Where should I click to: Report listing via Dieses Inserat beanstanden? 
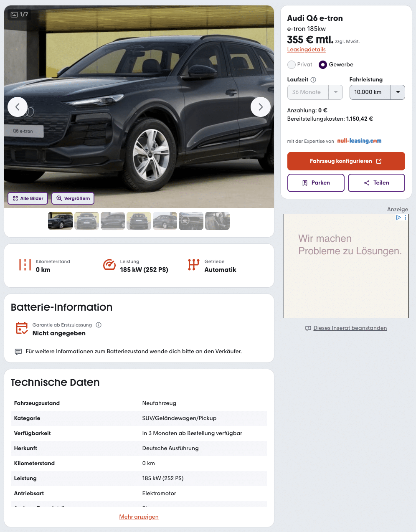click(350, 328)
